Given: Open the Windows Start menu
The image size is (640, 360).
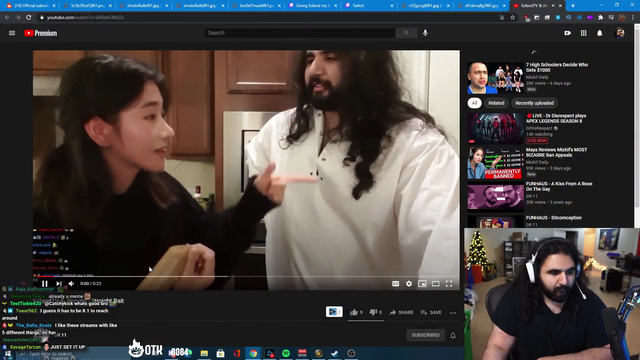Looking at the screenshot, I should pos(7,353).
